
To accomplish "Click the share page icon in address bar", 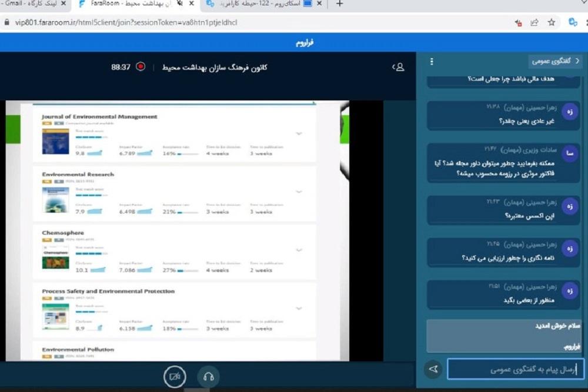I will point(534,22).
